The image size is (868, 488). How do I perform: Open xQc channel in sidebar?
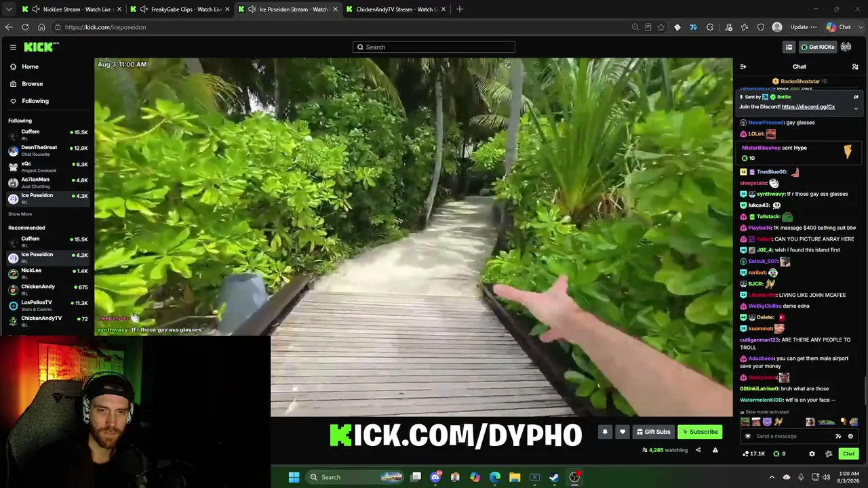[47, 166]
